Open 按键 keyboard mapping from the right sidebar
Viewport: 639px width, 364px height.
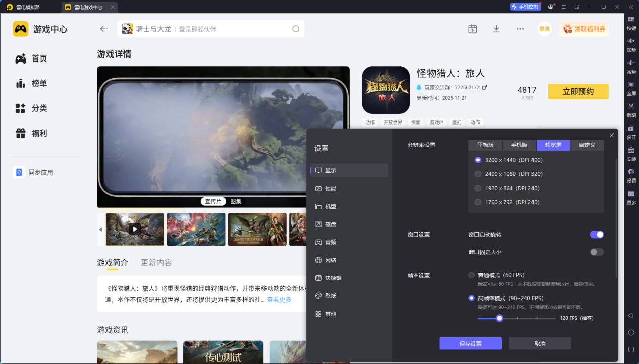click(630, 22)
